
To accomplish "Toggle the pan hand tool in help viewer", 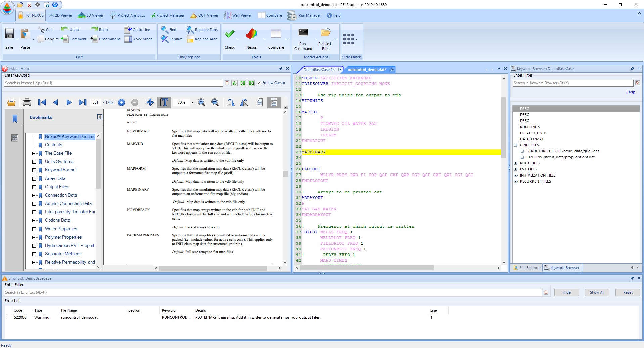I will 150,102.
